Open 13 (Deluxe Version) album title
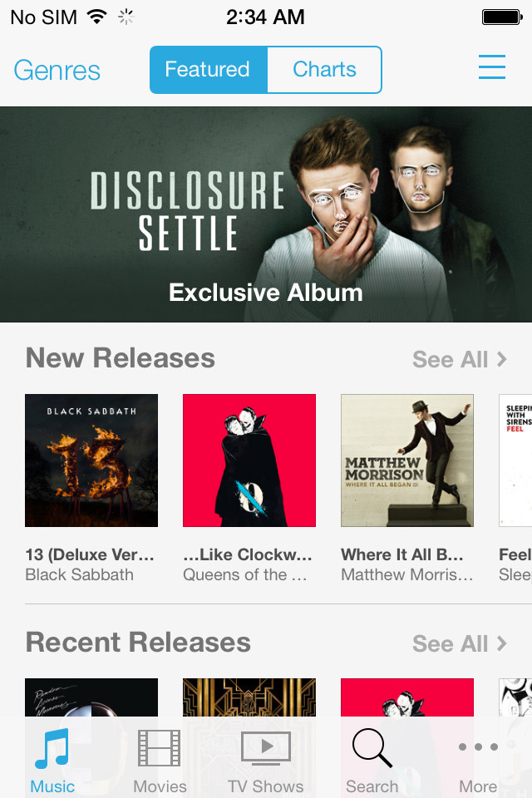The image size is (532, 798). tap(90, 554)
